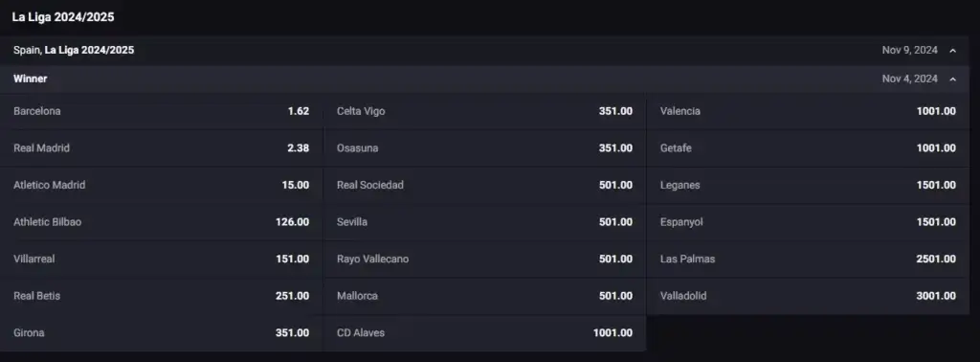The width and height of the screenshot is (980, 362).
Task: Click the Winner market header
Action: (x=484, y=79)
